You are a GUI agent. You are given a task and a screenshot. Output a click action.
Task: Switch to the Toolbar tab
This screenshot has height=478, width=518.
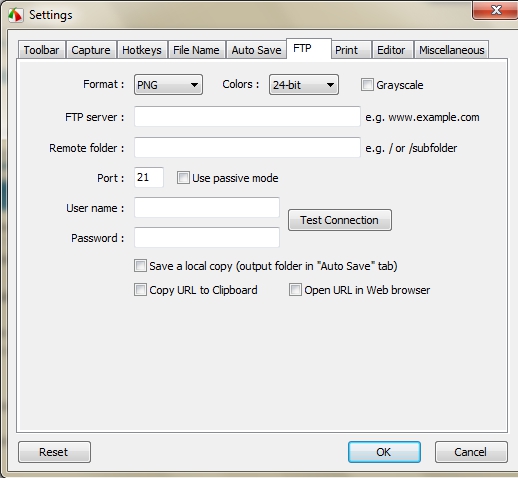[x=41, y=50]
